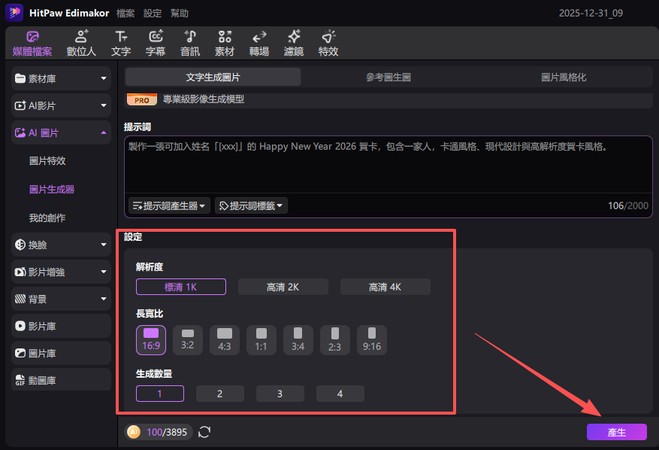Click the 產生 generate button
The image size is (659, 450).
pos(617,432)
